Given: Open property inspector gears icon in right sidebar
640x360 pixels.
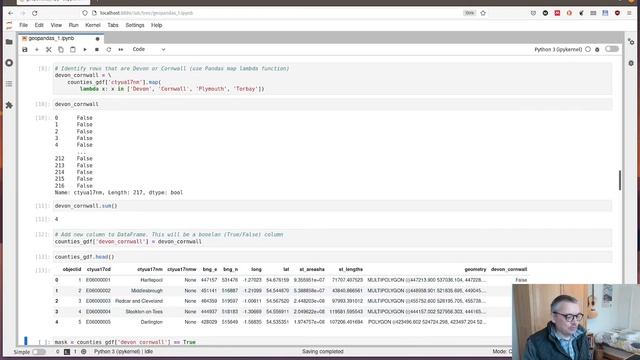Looking at the screenshot, I should point(631,42).
